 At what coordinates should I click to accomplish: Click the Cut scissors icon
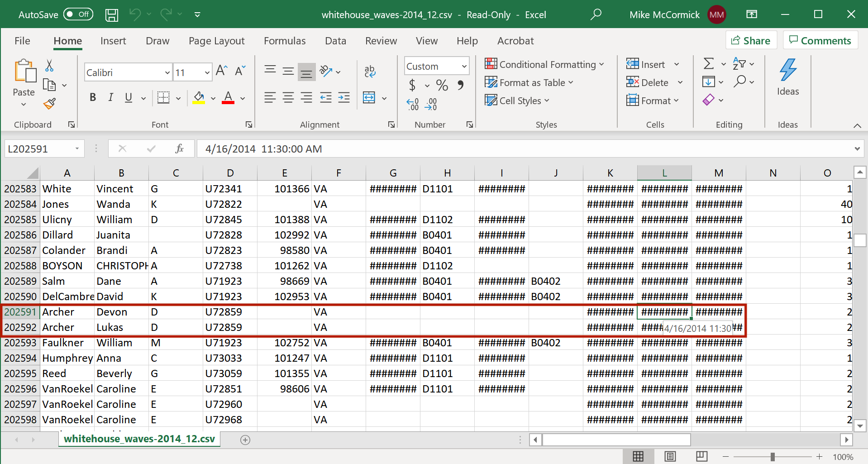[49, 66]
